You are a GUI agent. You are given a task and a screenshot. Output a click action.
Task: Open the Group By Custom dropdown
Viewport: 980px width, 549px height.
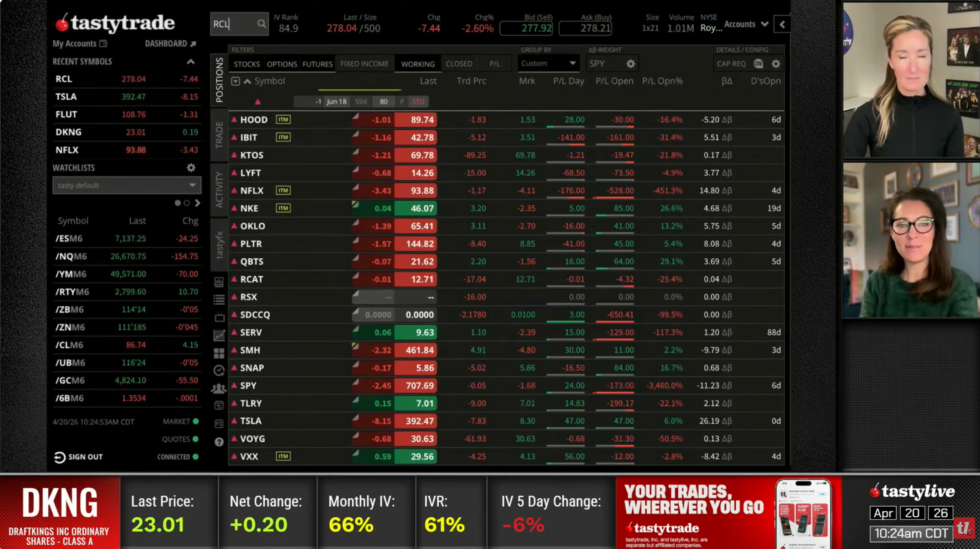[548, 64]
